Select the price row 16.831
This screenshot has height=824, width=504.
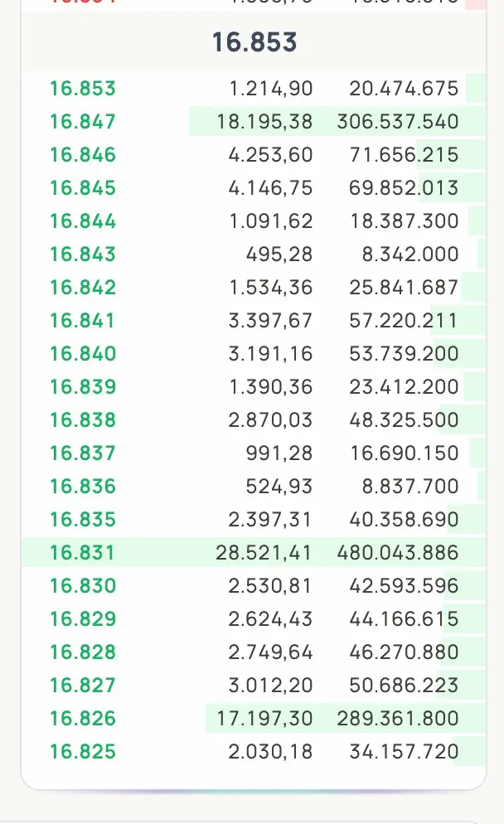click(82, 552)
